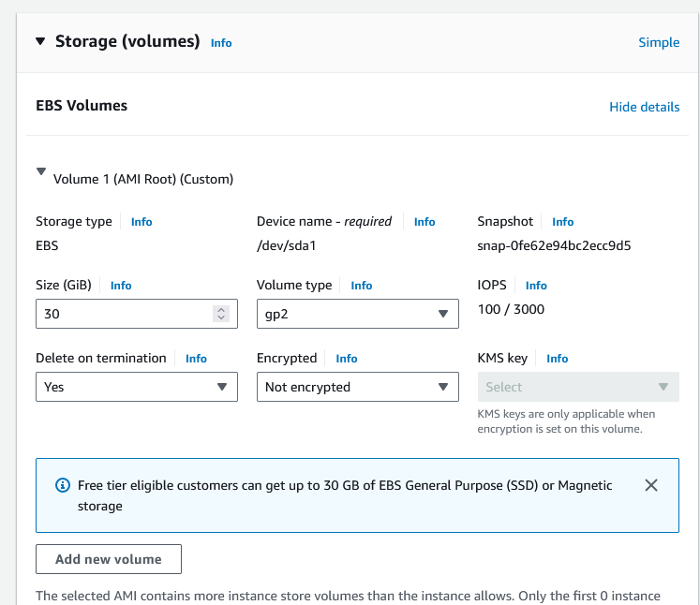Screen dimensions: 700x605
Task: Collapse Volume 1 (AMI Root) expander
Action: coord(40,172)
